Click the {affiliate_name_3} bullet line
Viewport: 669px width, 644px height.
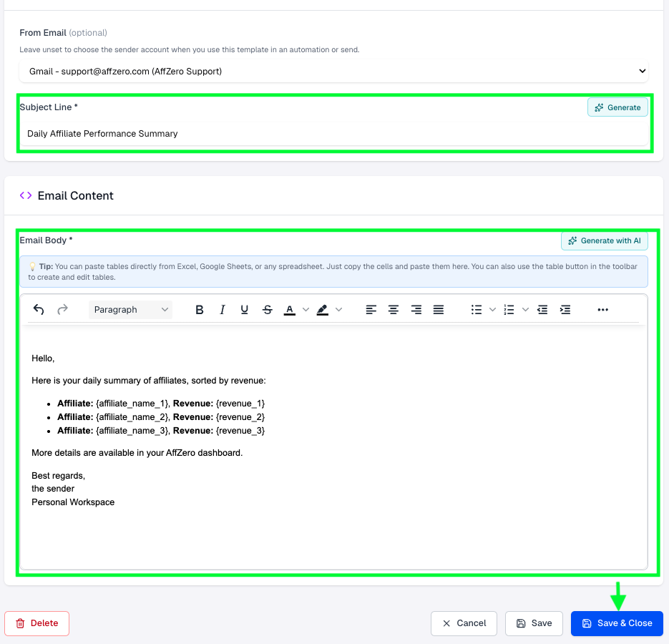point(161,431)
